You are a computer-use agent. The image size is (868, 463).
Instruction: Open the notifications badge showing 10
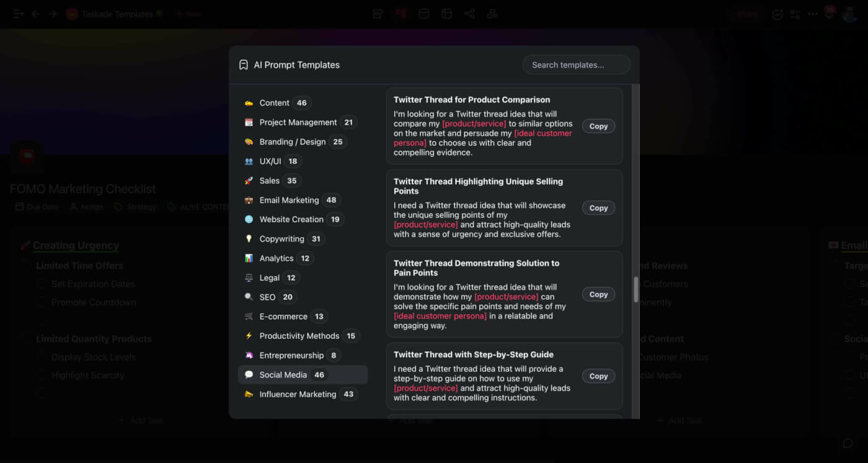click(x=830, y=10)
